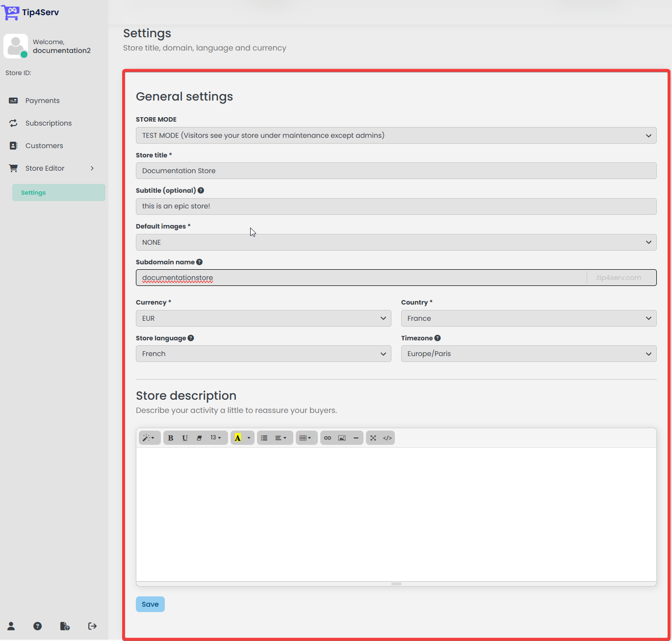
Task: Click the .tip4serv.com domain suffix
Action: point(619,278)
